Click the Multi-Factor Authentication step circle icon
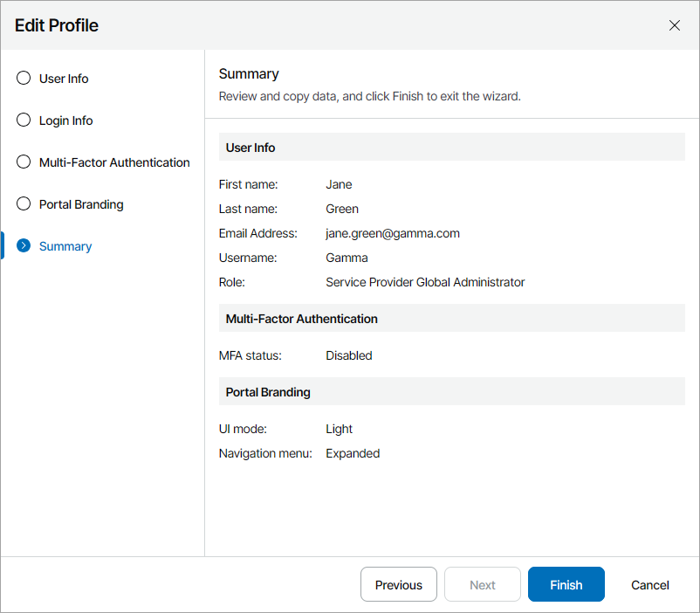Screen dimensions: 700x613 click(x=24, y=162)
